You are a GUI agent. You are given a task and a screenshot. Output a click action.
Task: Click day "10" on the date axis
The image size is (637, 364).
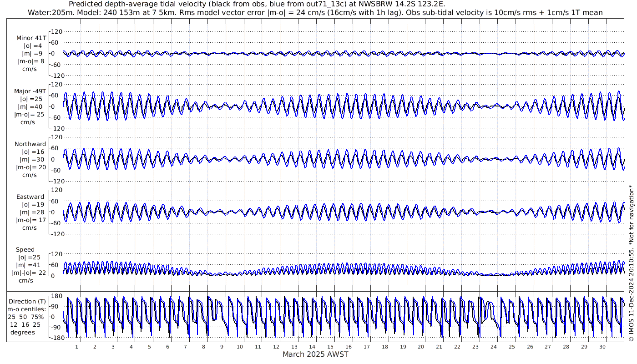tap(240, 347)
